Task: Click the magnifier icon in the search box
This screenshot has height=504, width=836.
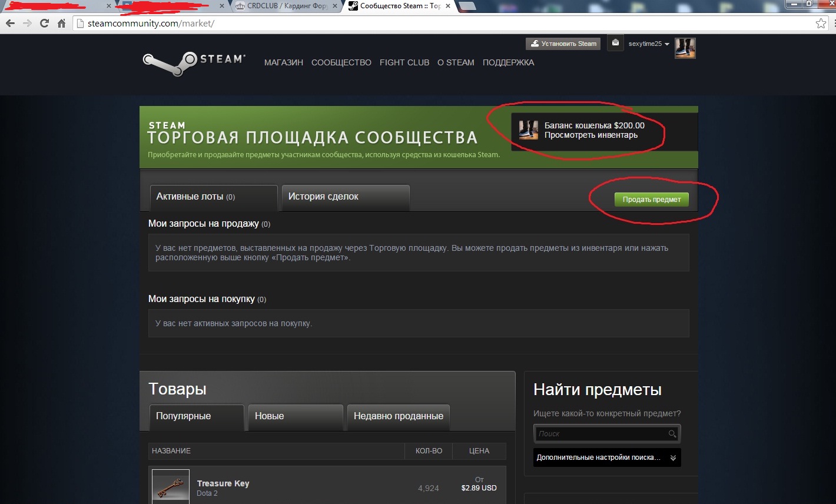Action: 672,433
